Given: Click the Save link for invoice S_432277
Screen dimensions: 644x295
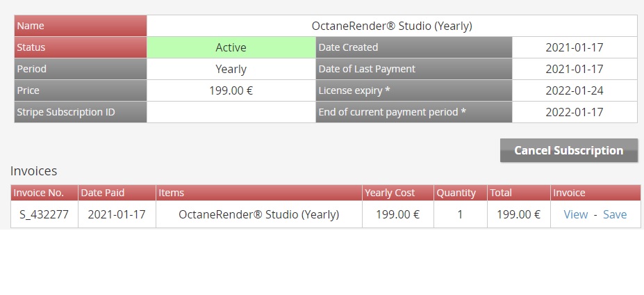Looking at the screenshot, I should pos(614,214).
